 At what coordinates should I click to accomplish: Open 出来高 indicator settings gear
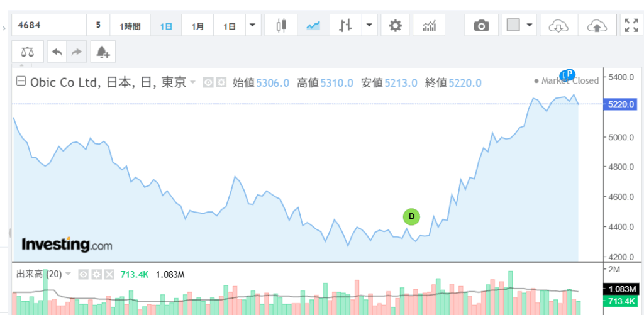[96, 274]
